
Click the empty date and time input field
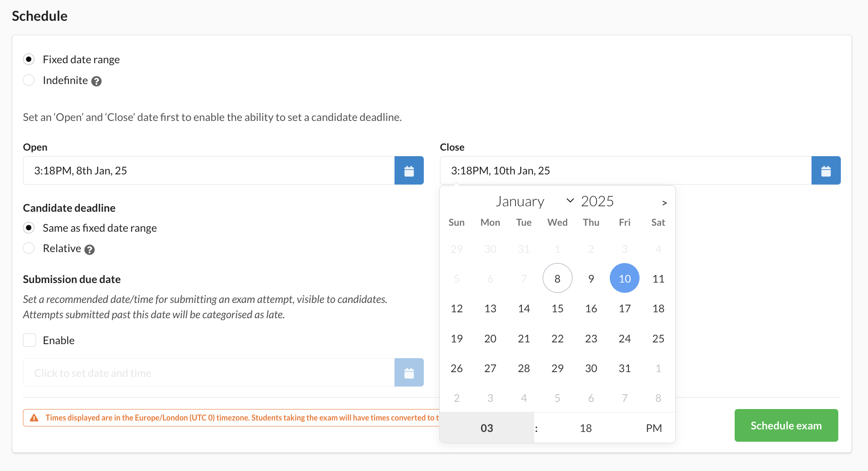(x=191, y=372)
